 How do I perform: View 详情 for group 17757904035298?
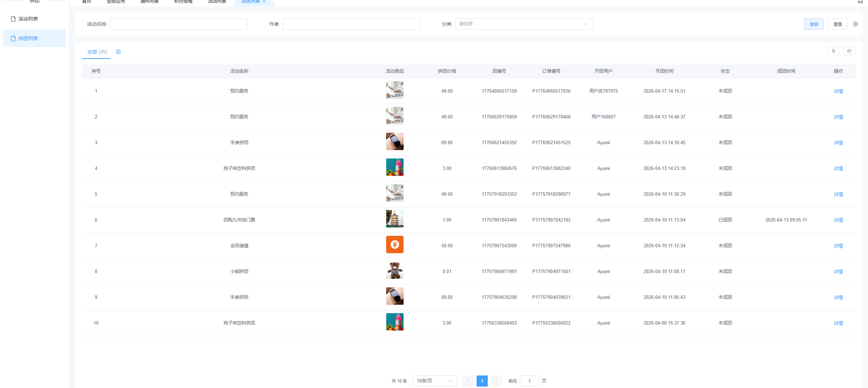838,297
